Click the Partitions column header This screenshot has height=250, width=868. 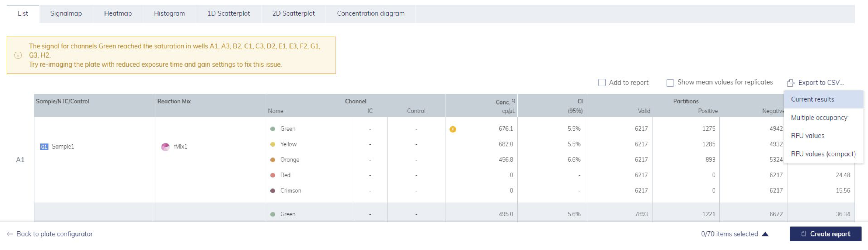(x=686, y=101)
